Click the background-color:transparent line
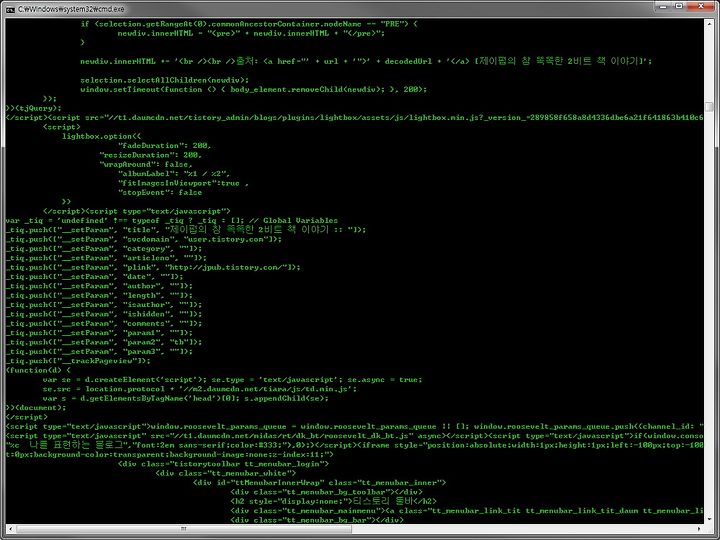 pos(169,455)
